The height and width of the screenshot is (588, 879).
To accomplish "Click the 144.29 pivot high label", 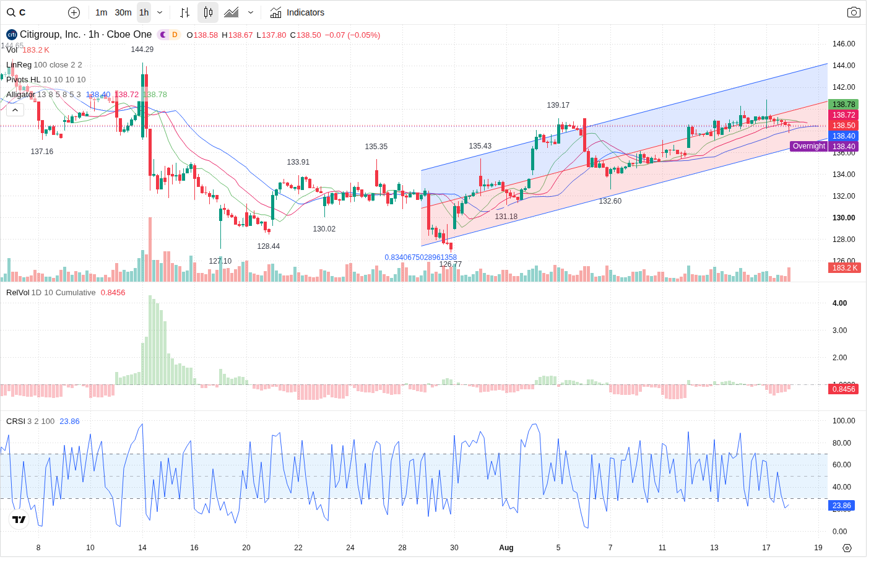I will click(142, 50).
